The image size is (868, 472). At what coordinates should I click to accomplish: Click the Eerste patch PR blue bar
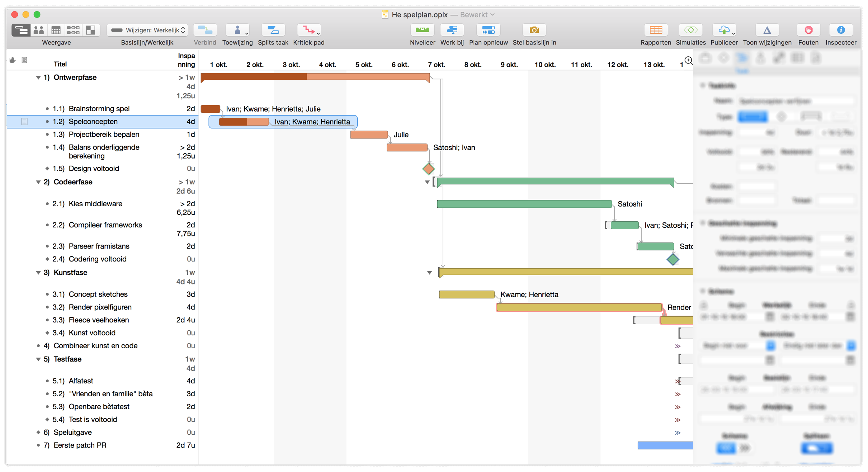(665, 445)
